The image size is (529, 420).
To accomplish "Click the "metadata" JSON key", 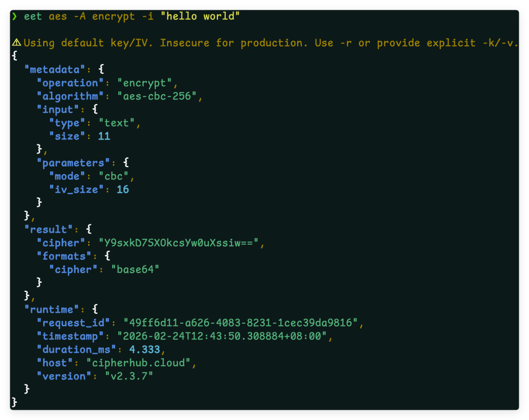I will point(55,70).
